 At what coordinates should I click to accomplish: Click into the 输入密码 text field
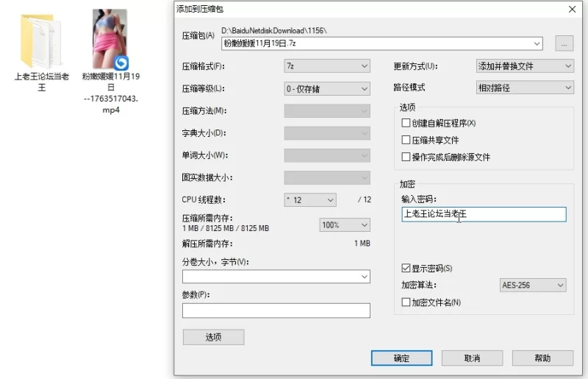[x=483, y=214]
